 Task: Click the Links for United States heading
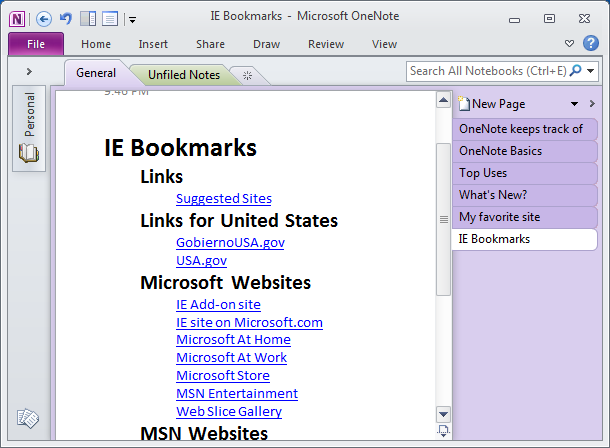pyautogui.click(x=239, y=220)
